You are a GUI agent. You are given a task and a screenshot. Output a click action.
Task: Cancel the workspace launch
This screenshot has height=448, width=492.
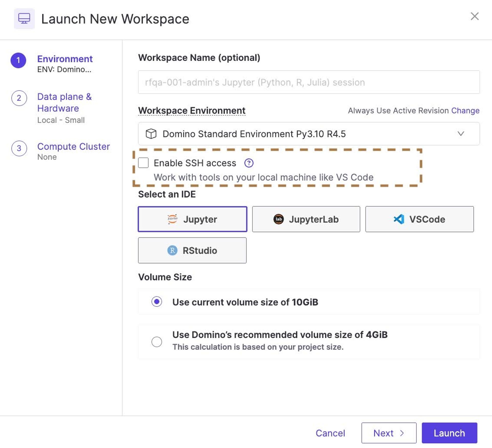(x=330, y=433)
